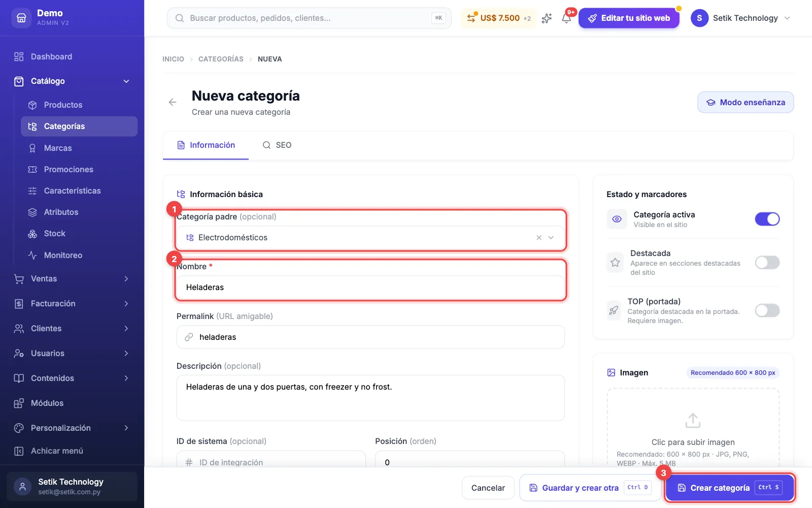
Task: Expand the Usuarios sidebar section
Action: coord(72,353)
